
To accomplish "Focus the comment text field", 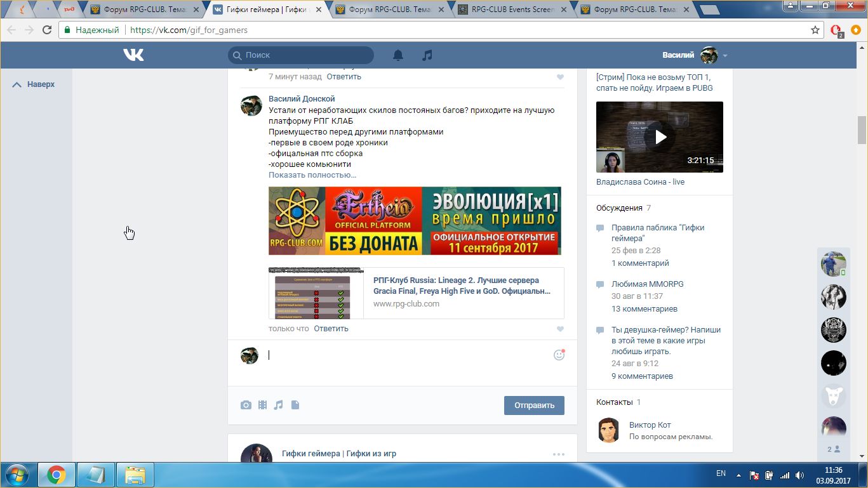I will (x=406, y=355).
